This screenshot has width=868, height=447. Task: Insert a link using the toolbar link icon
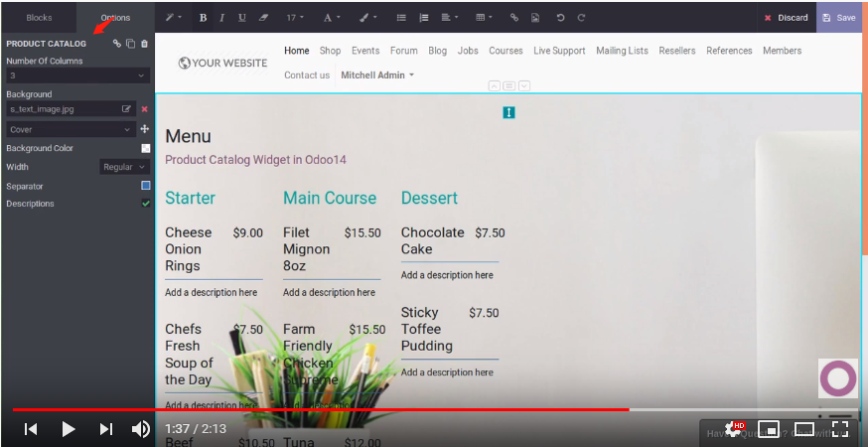513,18
